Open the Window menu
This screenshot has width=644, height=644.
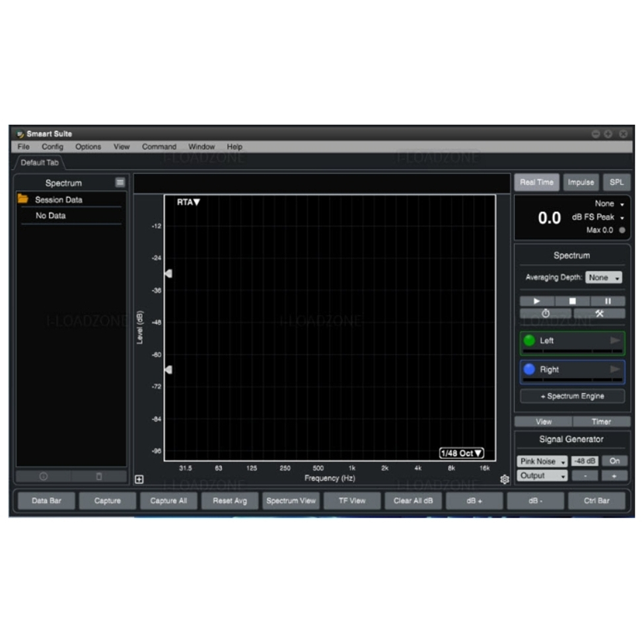click(x=201, y=147)
